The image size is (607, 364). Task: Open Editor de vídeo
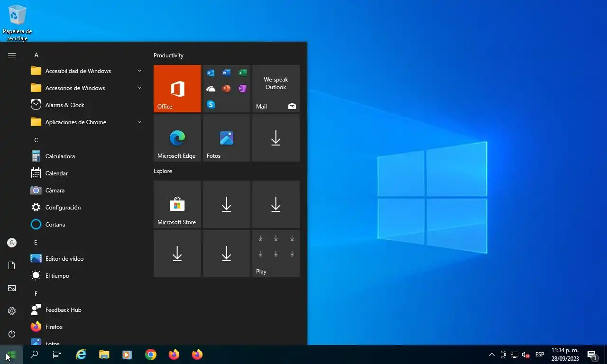(86, 259)
